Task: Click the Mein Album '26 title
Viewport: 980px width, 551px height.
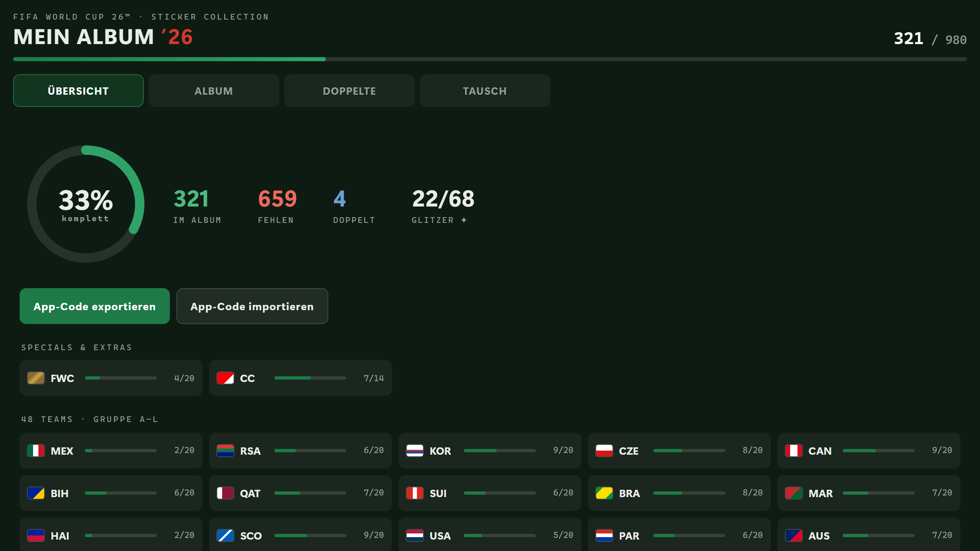Action: click(103, 37)
